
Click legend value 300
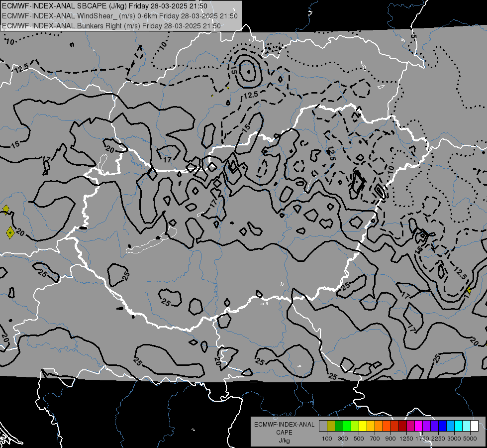coord(343,439)
